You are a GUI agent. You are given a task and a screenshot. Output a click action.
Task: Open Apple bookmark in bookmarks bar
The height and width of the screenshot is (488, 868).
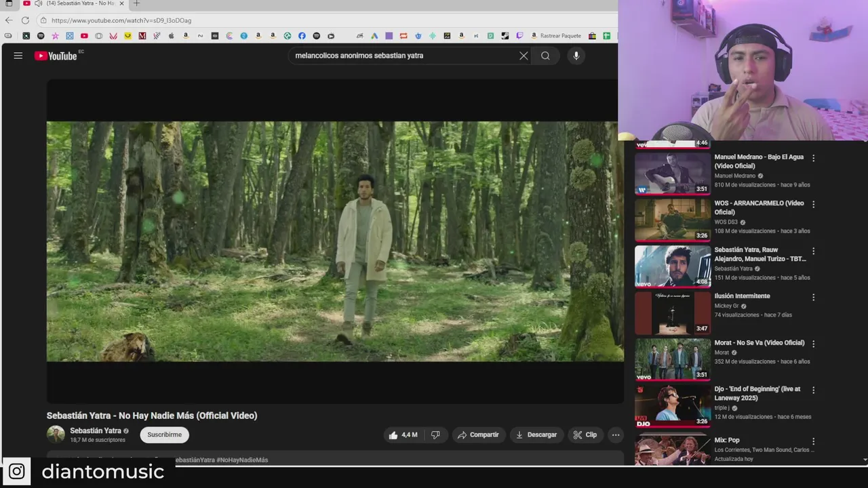pyautogui.click(x=171, y=36)
